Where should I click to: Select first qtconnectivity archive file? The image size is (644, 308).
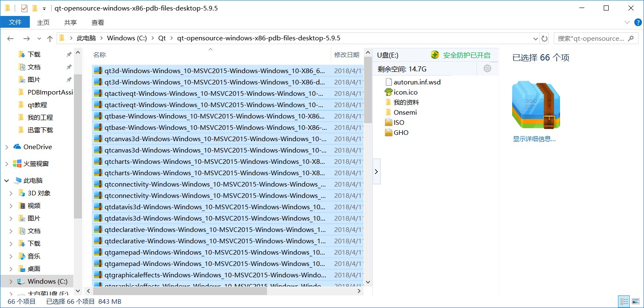228,184
